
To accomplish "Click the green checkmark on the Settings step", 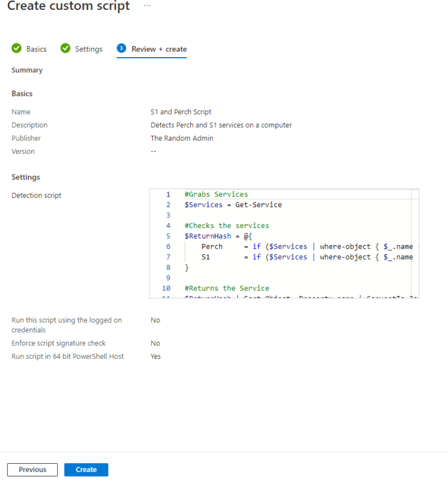I will pyautogui.click(x=65, y=49).
